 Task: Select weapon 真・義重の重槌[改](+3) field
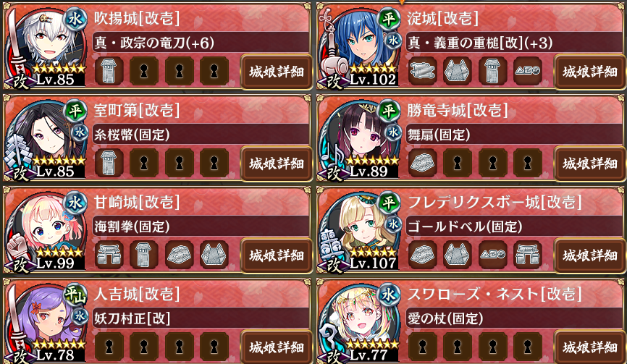514,43
